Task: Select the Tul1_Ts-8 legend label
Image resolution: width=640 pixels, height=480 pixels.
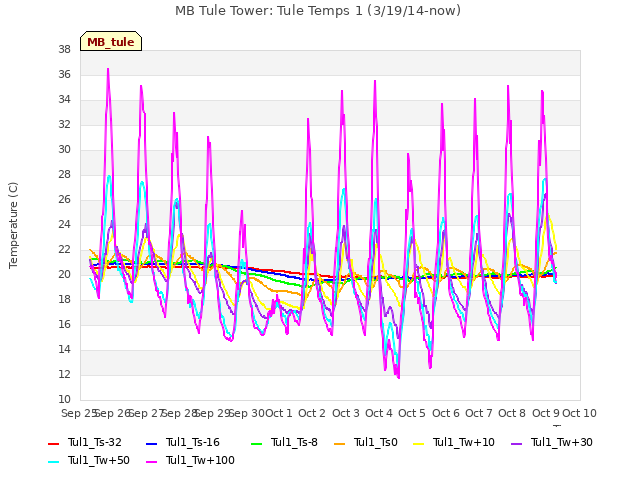Action: point(294,442)
